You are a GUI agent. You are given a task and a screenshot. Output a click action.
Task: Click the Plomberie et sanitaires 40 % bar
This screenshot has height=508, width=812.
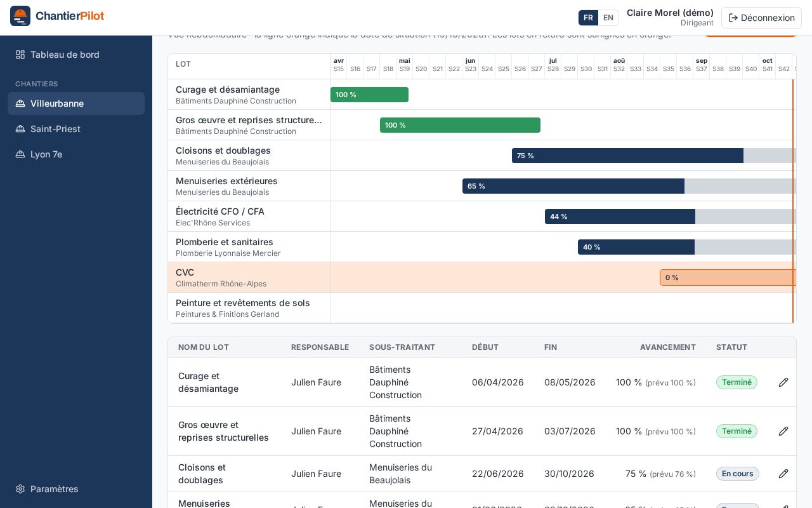click(687, 247)
